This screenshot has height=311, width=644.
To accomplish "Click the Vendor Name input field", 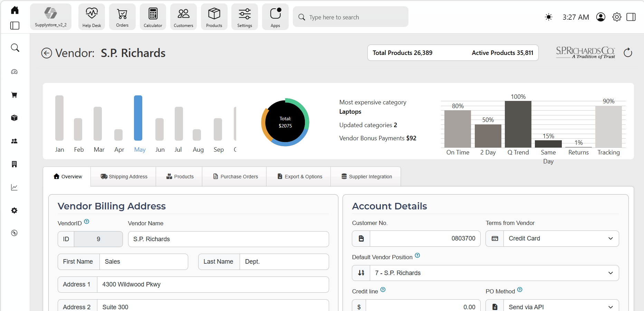I will 228,239.
